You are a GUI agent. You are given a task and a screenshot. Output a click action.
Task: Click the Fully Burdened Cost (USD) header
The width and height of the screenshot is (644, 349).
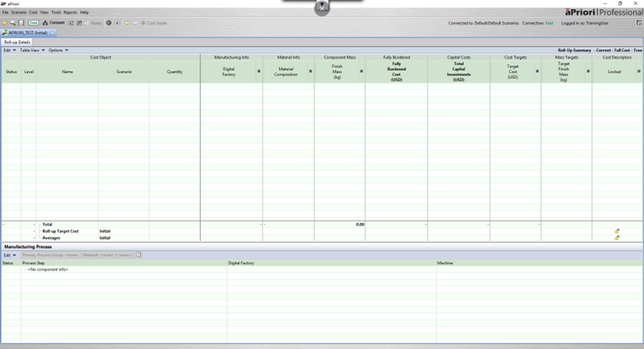(397, 72)
